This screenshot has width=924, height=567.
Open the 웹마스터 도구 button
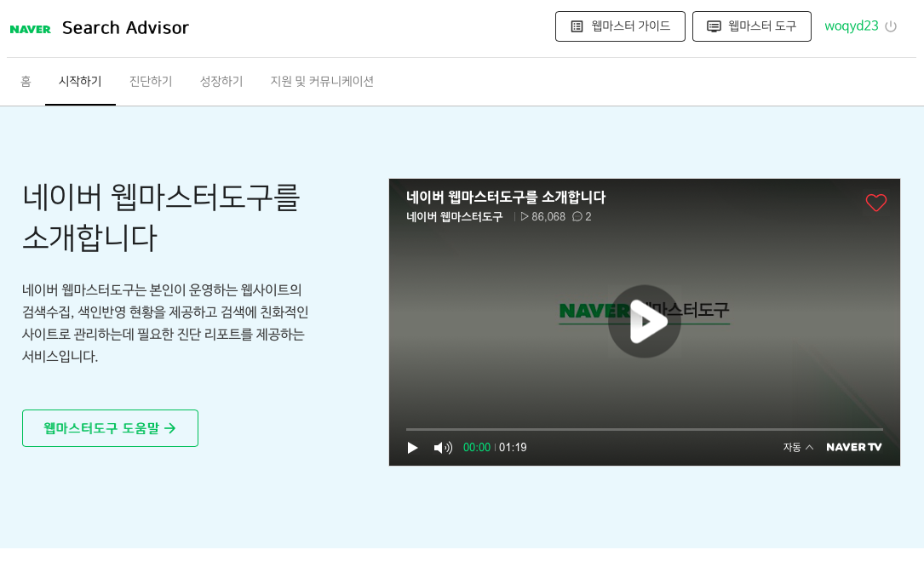pyautogui.click(x=751, y=26)
